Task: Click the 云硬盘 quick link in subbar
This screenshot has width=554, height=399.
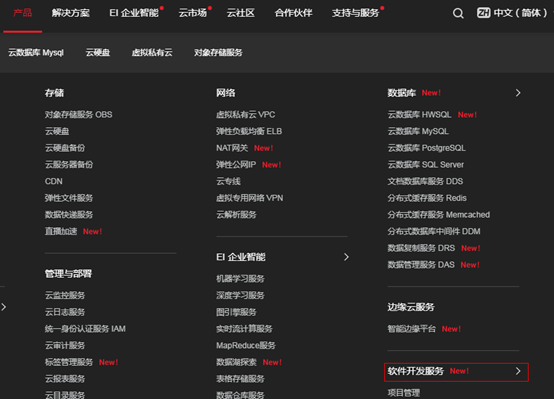Action: point(98,53)
